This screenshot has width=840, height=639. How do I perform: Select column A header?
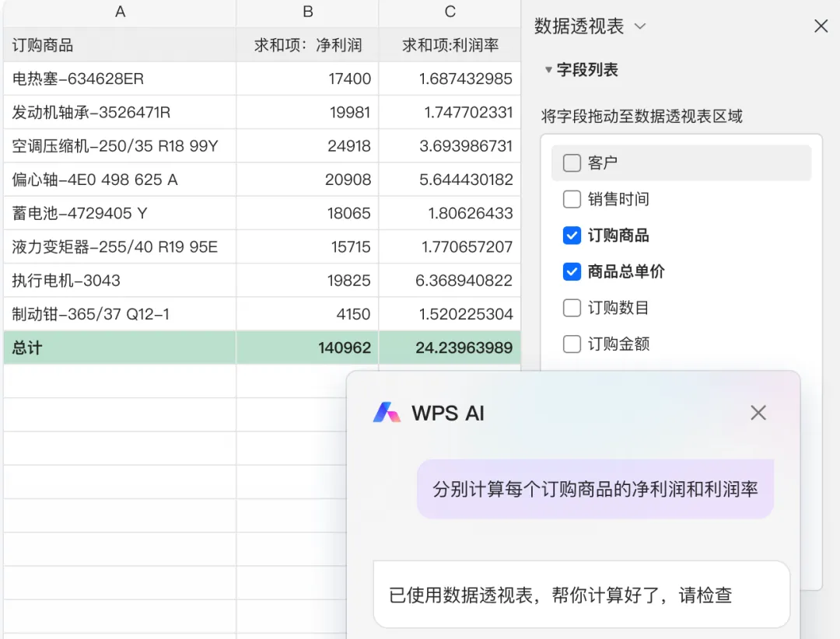(119, 12)
